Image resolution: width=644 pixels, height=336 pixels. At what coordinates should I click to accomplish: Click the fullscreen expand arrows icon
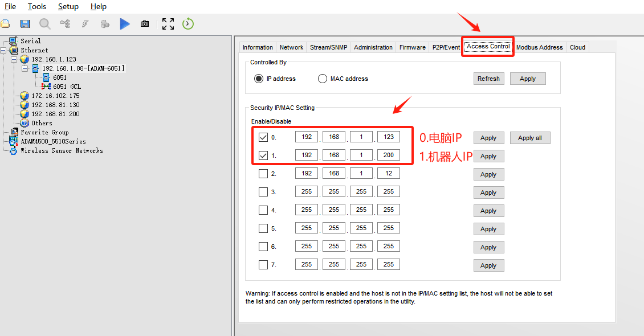click(x=168, y=24)
